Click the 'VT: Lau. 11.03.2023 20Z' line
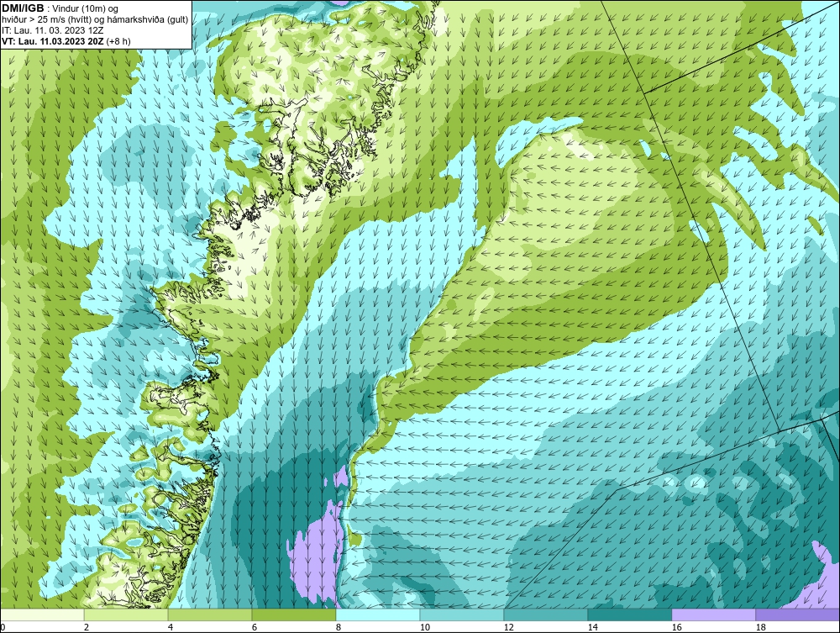The image size is (840, 633). 66,41
